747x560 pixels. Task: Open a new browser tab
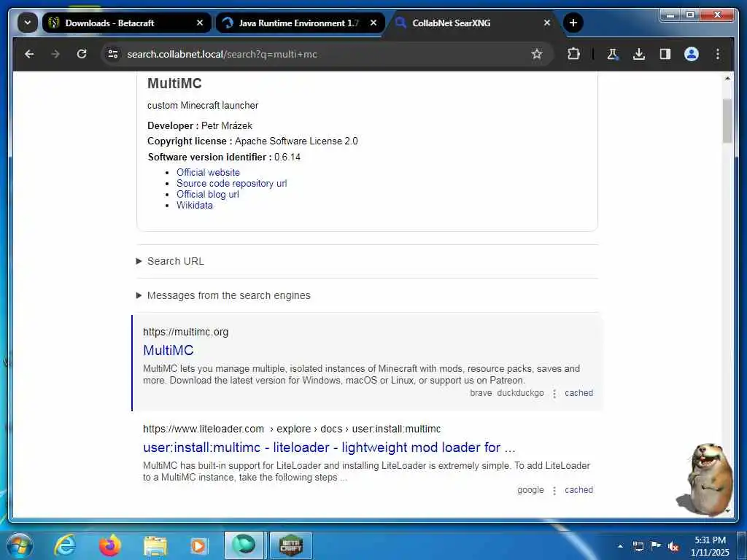click(x=573, y=23)
